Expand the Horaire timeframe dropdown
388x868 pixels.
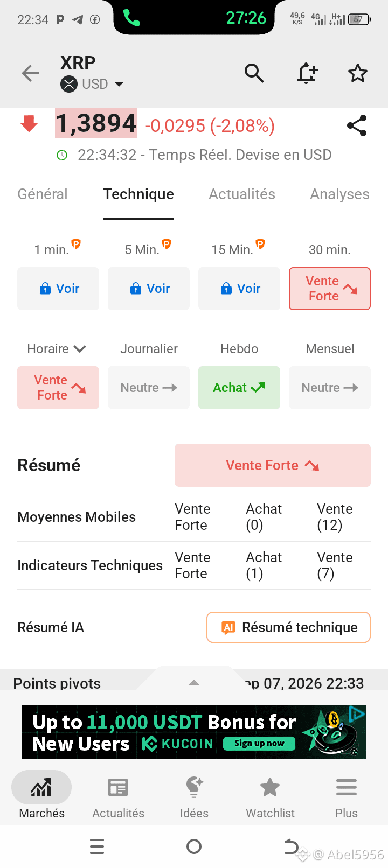[x=57, y=349]
